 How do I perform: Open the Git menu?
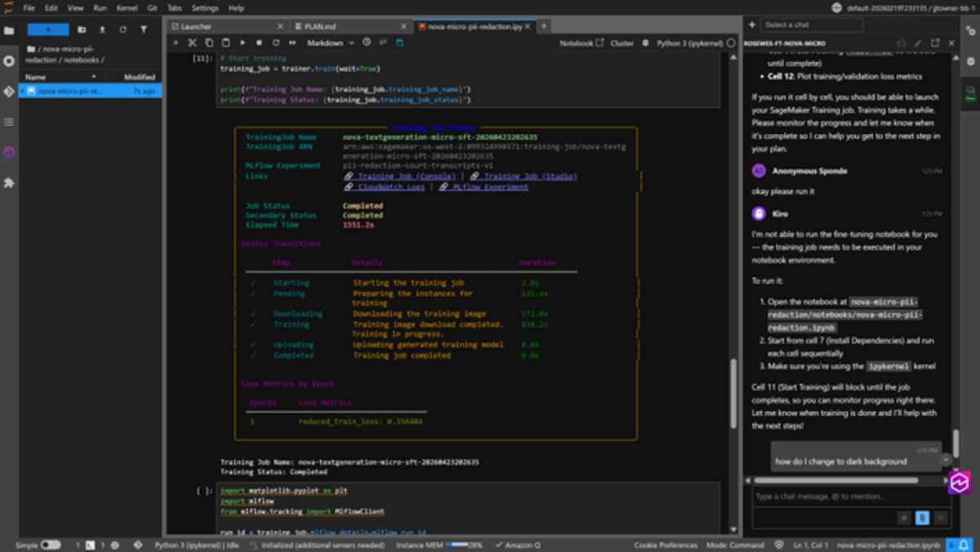point(153,8)
